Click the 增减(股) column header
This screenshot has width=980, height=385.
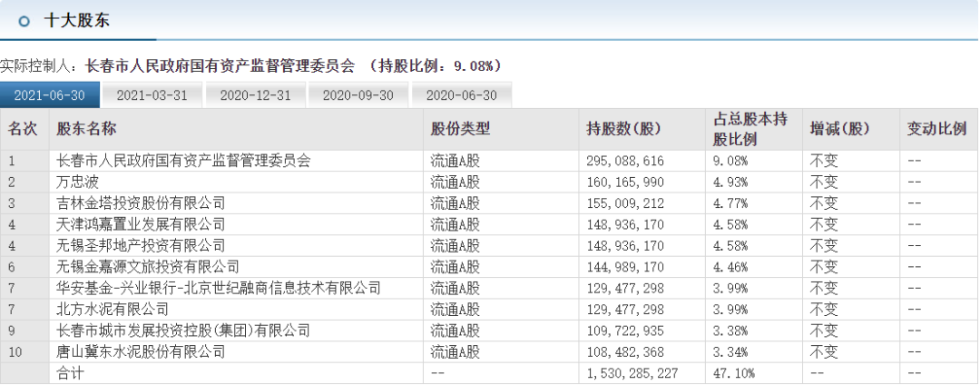point(839,129)
